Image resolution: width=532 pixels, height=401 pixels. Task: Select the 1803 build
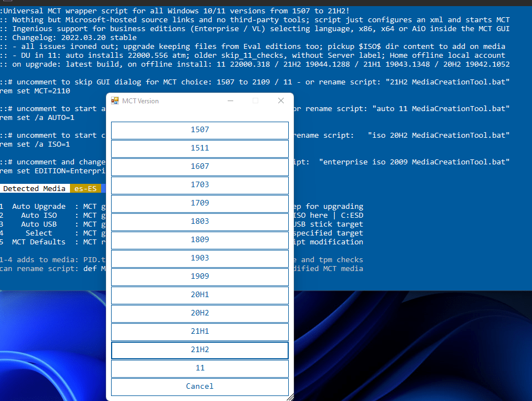coord(200,222)
